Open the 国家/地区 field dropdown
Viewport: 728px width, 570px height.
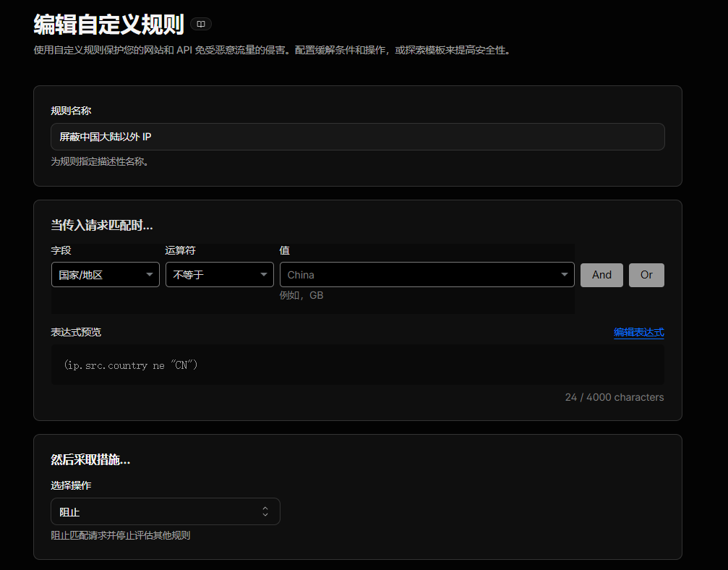[106, 275]
